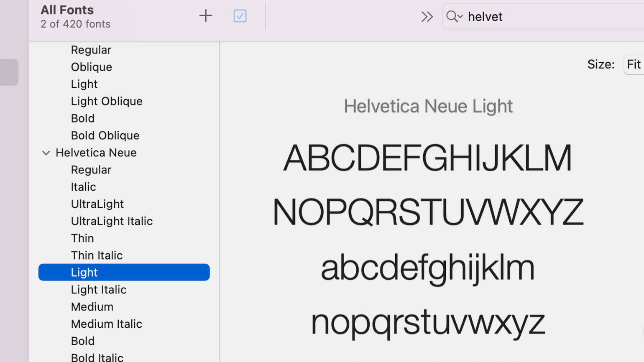
Task: Collapse the Helvetica Neue font family
Action: pos(46,153)
